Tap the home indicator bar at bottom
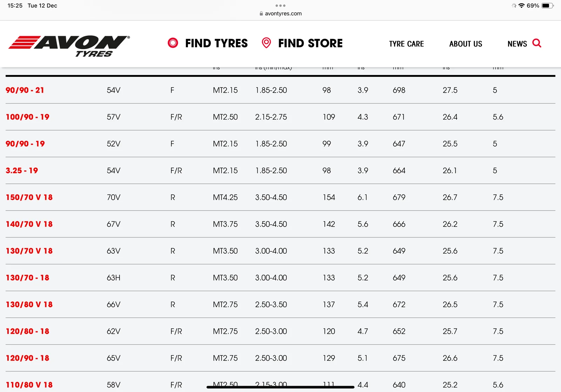The image size is (561, 392). pos(280,387)
